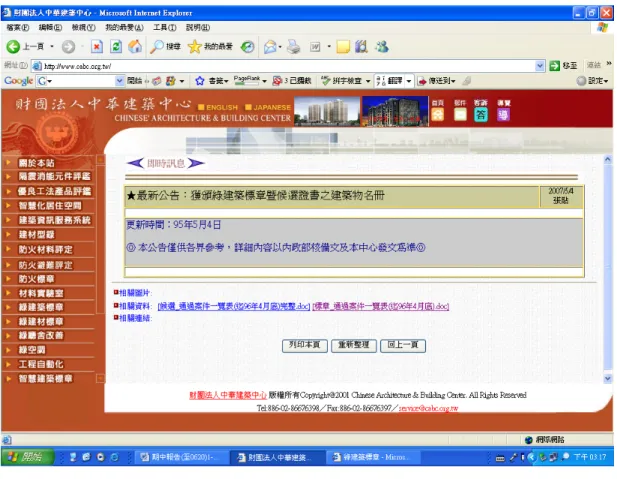Expand toolbar overflow chevron next to 連結

pos(609,63)
